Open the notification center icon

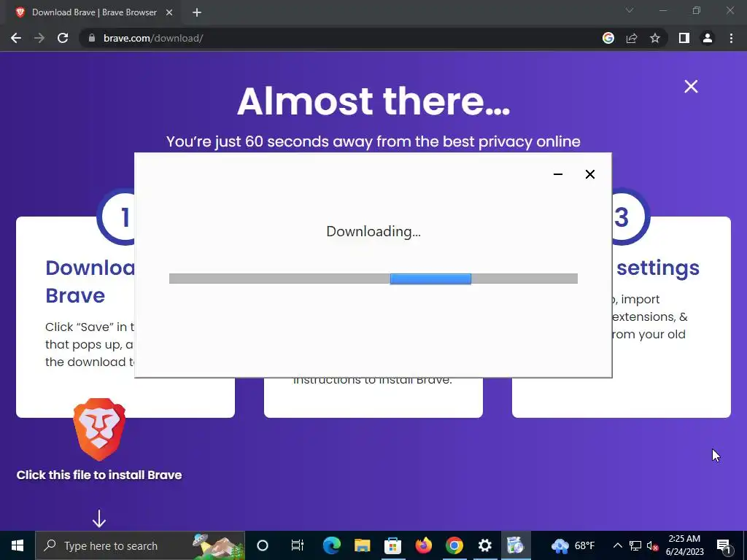click(x=724, y=545)
